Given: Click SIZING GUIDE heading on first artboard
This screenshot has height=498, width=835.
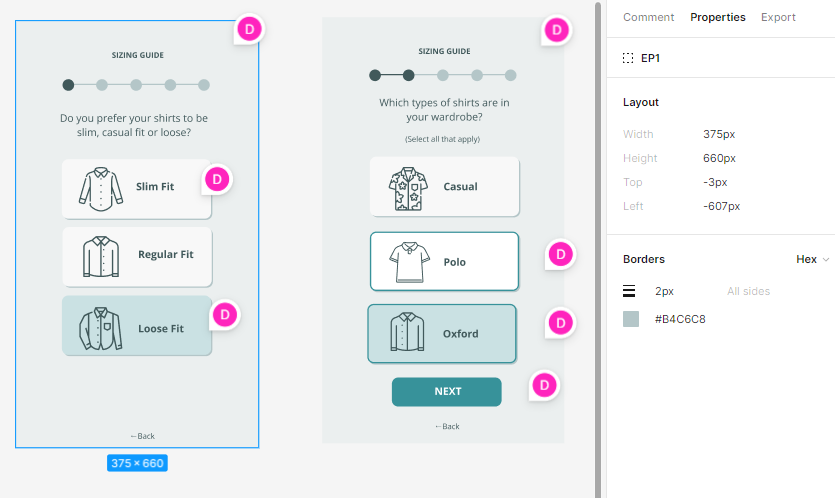Looking at the screenshot, I should tap(137, 55).
